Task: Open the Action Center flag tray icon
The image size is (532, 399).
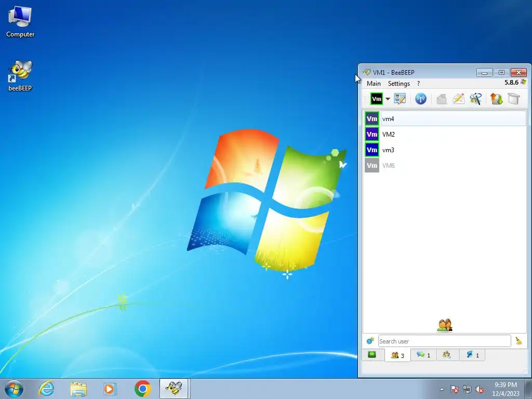Action: pos(455,390)
